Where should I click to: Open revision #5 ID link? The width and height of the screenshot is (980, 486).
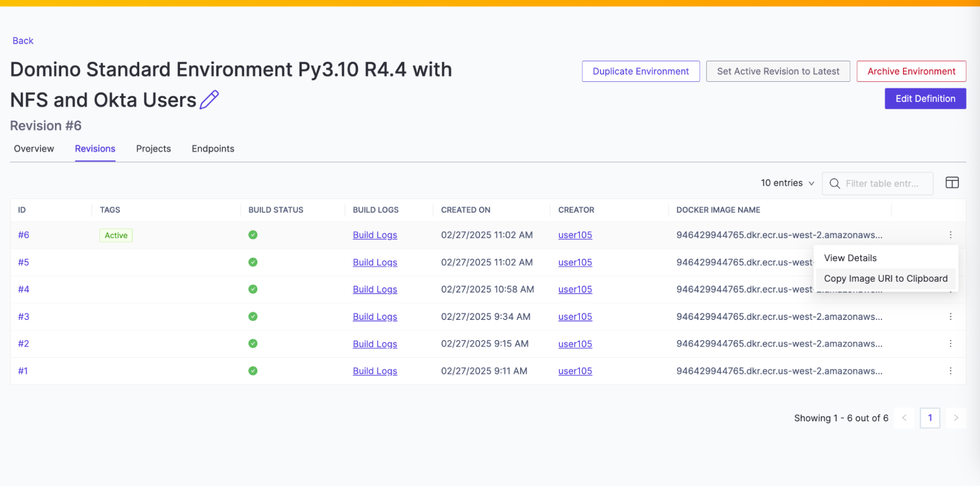click(x=24, y=262)
